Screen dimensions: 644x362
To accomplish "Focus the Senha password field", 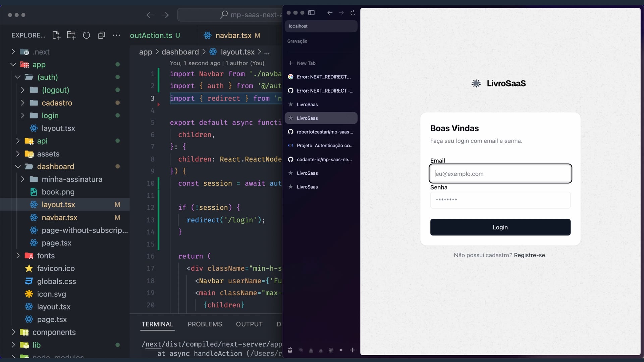I will pyautogui.click(x=500, y=200).
